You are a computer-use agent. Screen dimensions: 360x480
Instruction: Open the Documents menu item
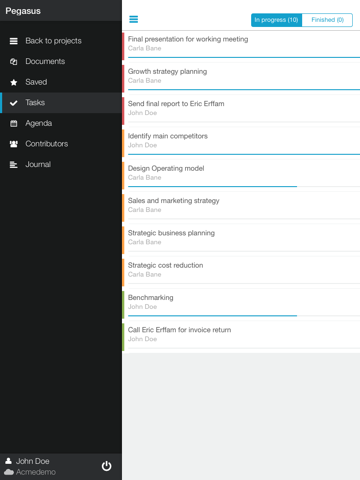61,62
